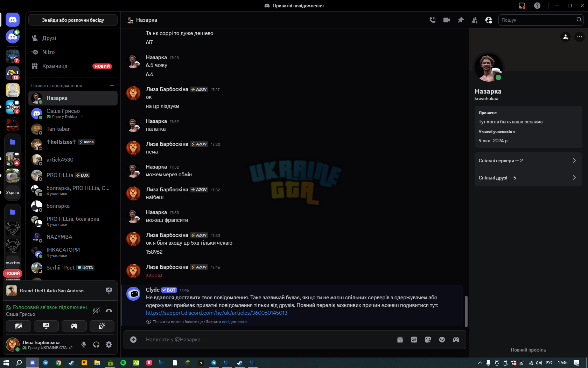Open pinned messages
The image size is (588, 368).
461,20
